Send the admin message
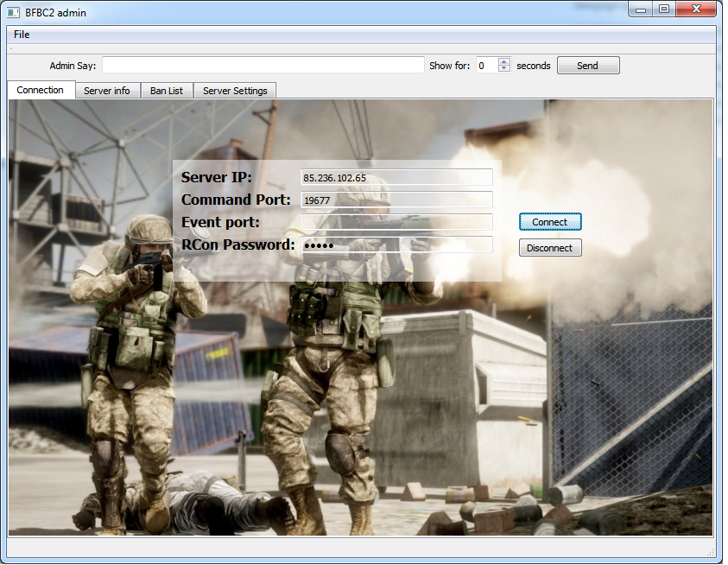The width and height of the screenshot is (728, 565). pos(588,66)
